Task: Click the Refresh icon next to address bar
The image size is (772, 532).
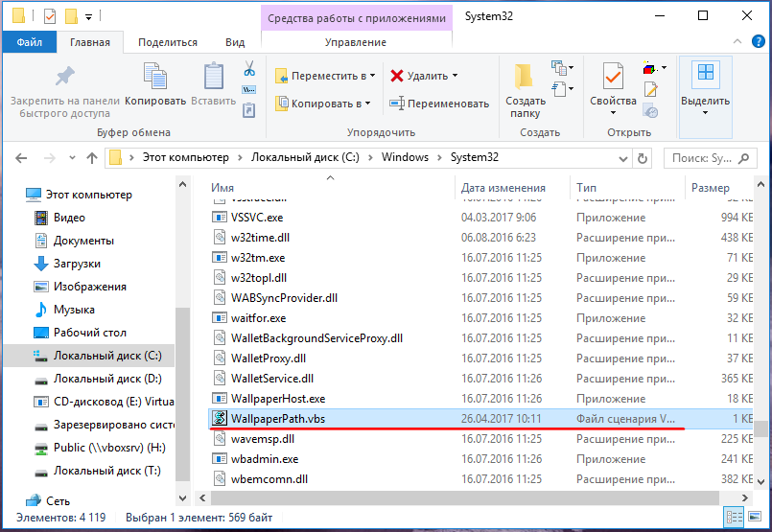Action: [x=642, y=158]
